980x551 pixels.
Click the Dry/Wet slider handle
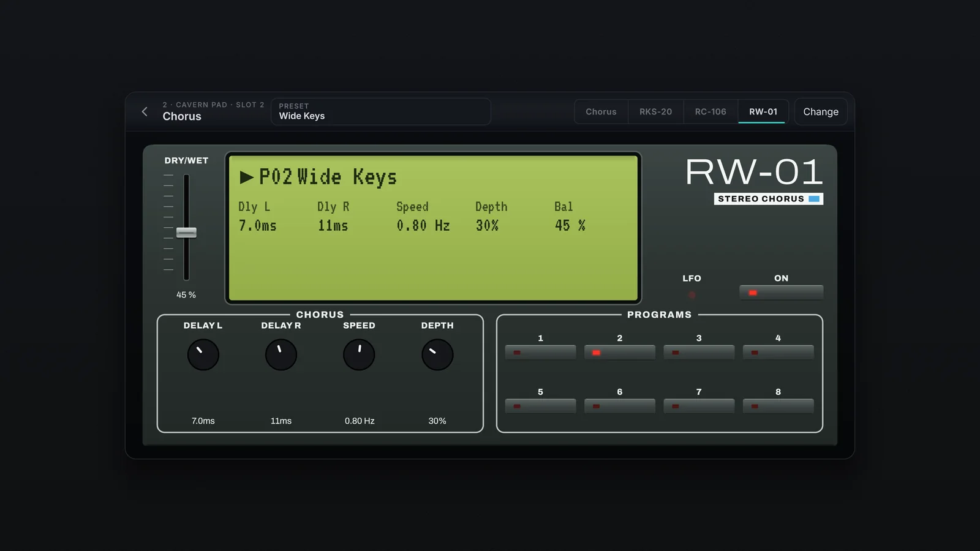coord(186,233)
